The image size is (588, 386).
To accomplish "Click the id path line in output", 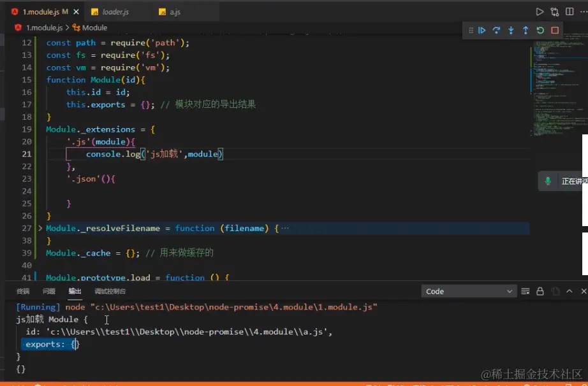I will click(179, 332).
